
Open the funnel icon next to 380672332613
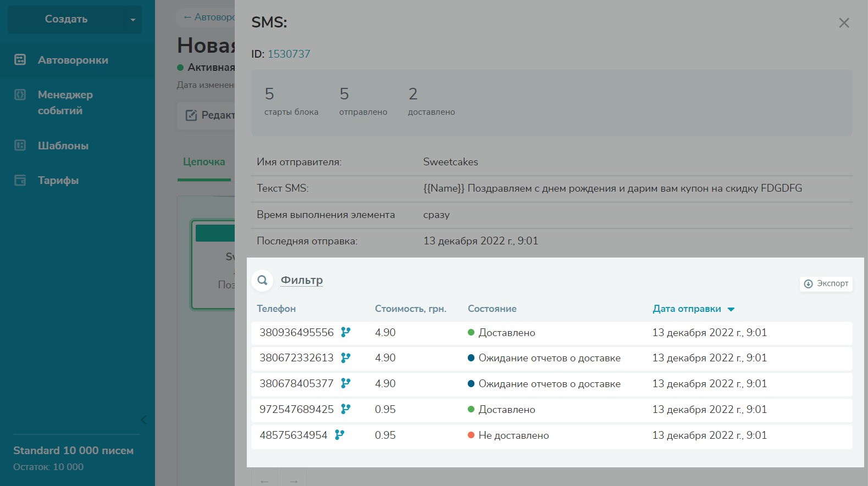346,358
